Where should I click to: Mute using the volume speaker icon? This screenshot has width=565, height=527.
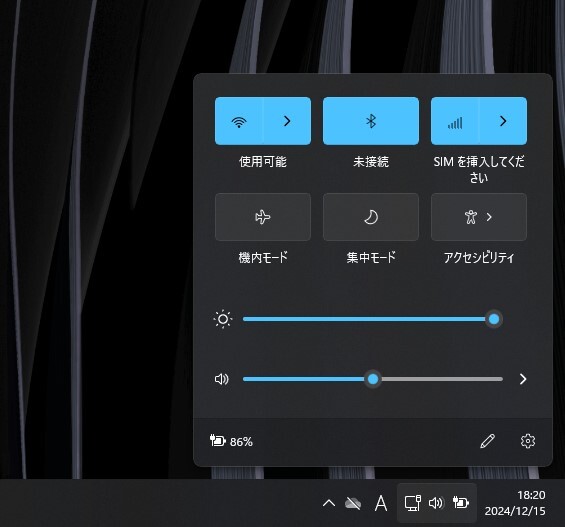click(x=222, y=379)
